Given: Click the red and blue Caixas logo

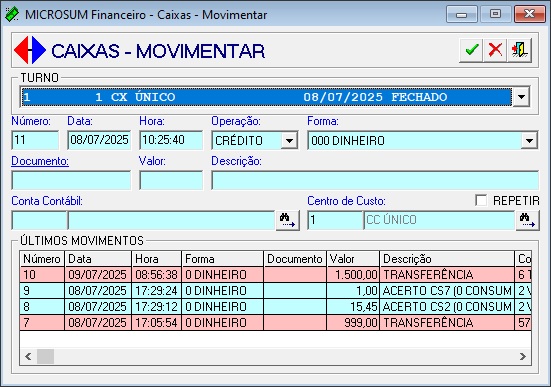Looking at the screenshot, I should [30, 50].
